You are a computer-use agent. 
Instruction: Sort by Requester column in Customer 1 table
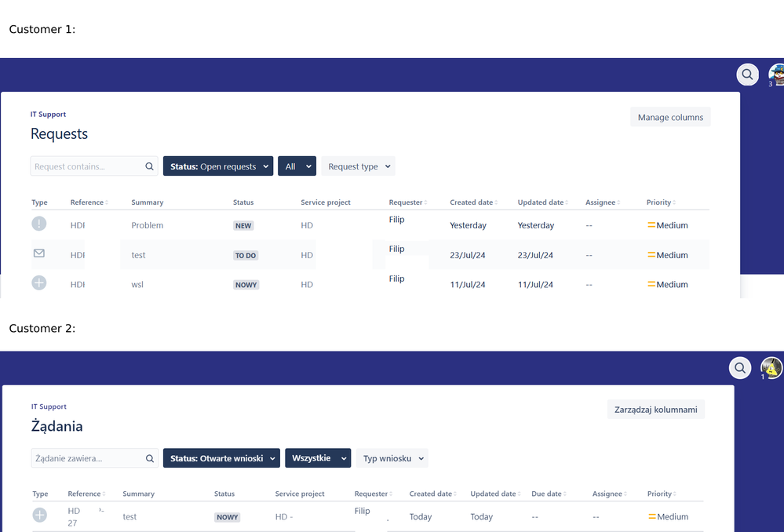pos(408,202)
